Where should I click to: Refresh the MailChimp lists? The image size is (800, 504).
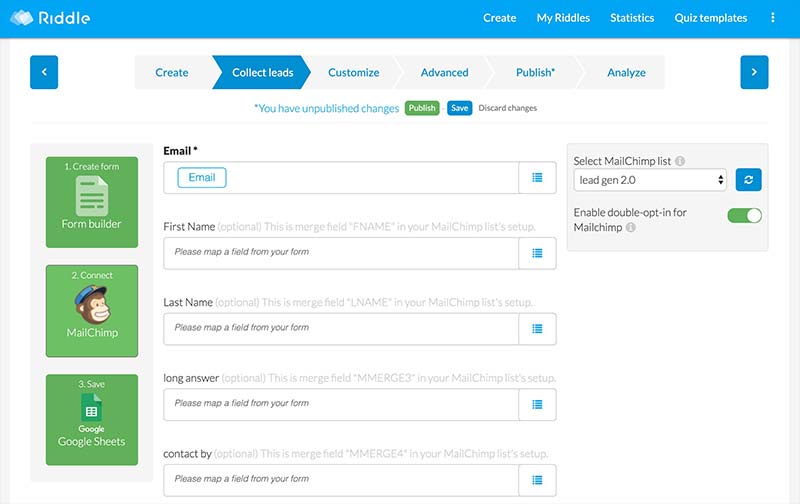(x=748, y=180)
